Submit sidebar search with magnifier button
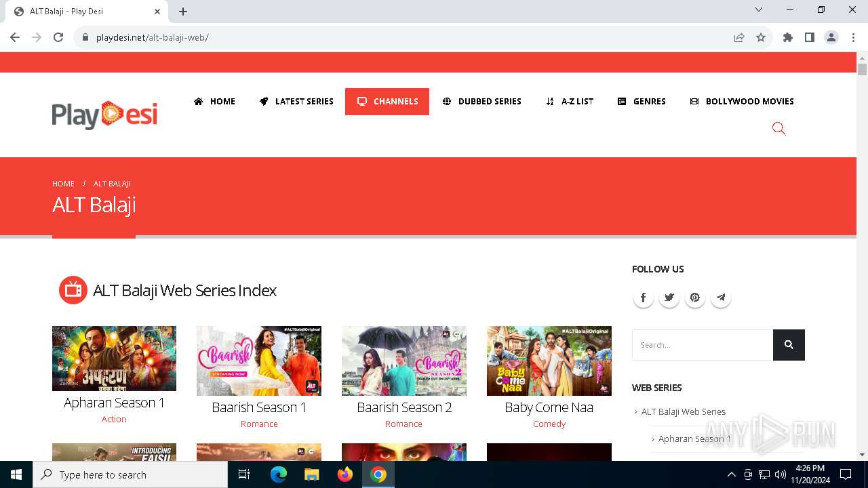This screenshot has height=488, width=868. click(789, 345)
